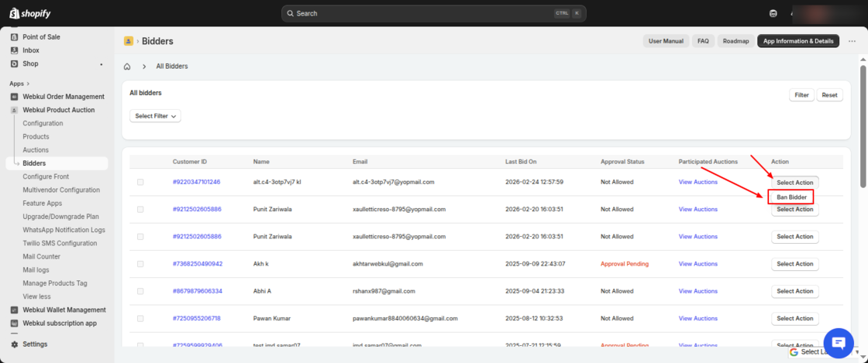Click email rshanx987@gmail.com

point(384,291)
